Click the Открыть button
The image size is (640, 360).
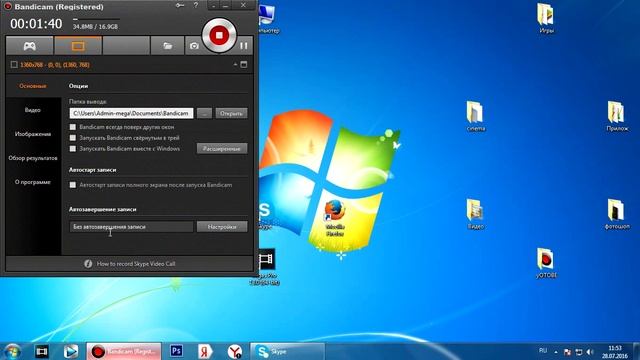click(231, 113)
